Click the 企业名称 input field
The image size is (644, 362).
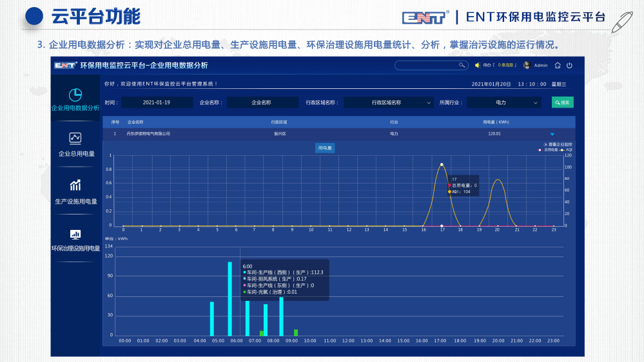[x=262, y=102]
